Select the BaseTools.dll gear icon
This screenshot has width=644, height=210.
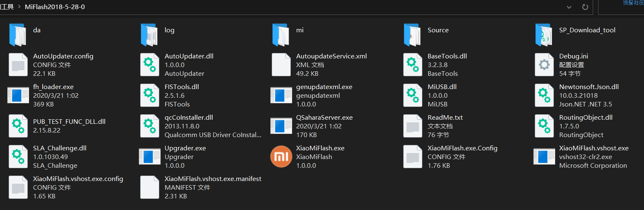[412, 65]
